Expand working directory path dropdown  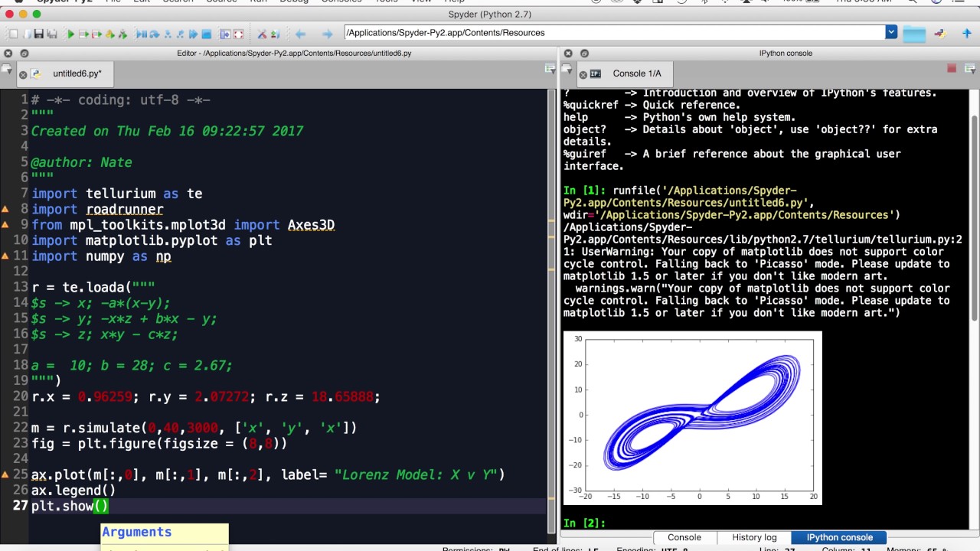(x=891, y=32)
